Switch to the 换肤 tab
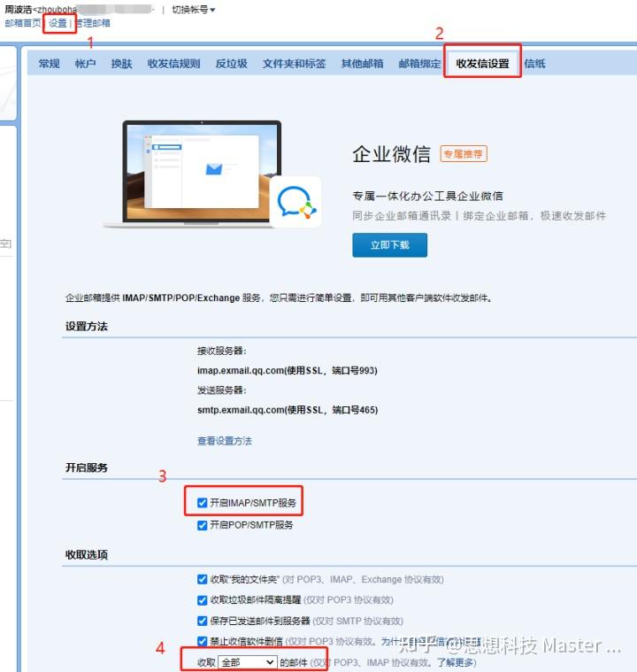The height and width of the screenshot is (672, 637). coord(122,64)
